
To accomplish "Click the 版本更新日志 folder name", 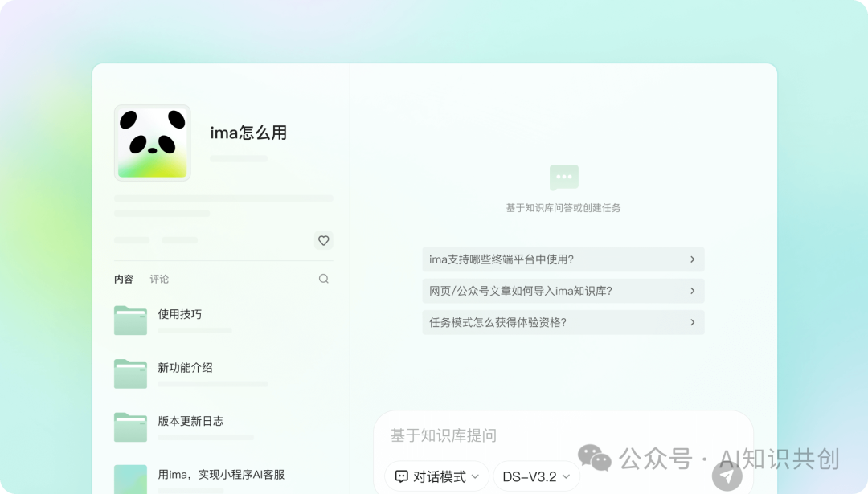I will click(x=191, y=421).
